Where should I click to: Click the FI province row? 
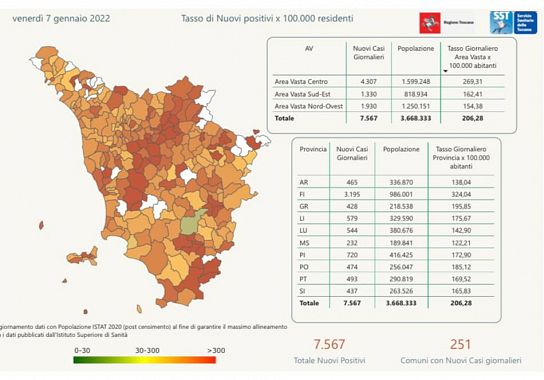pyautogui.click(x=396, y=194)
